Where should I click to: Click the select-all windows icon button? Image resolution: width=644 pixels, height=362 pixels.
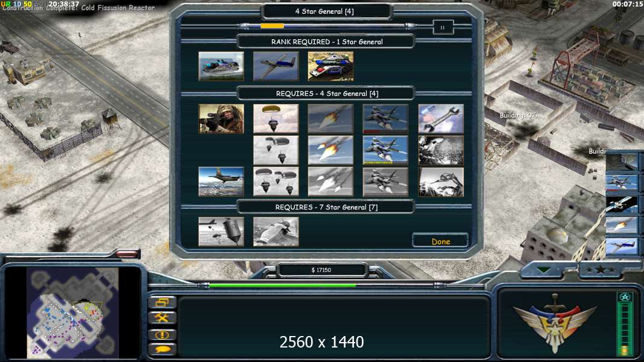coord(163,302)
